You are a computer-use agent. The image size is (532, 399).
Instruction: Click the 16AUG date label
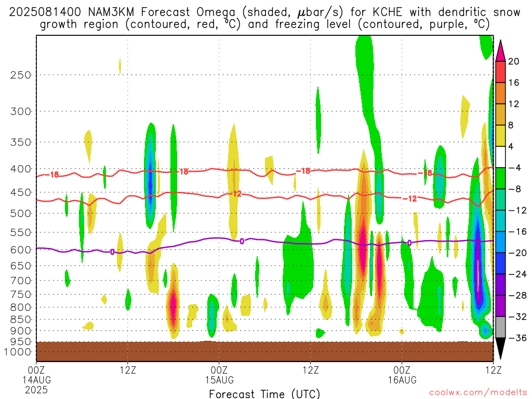pyautogui.click(x=402, y=380)
